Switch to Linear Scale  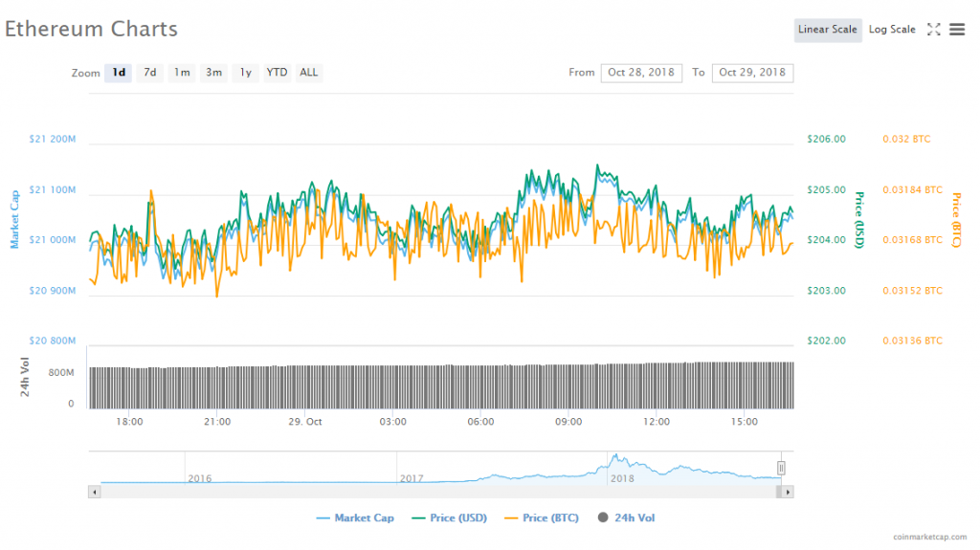(x=828, y=30)
